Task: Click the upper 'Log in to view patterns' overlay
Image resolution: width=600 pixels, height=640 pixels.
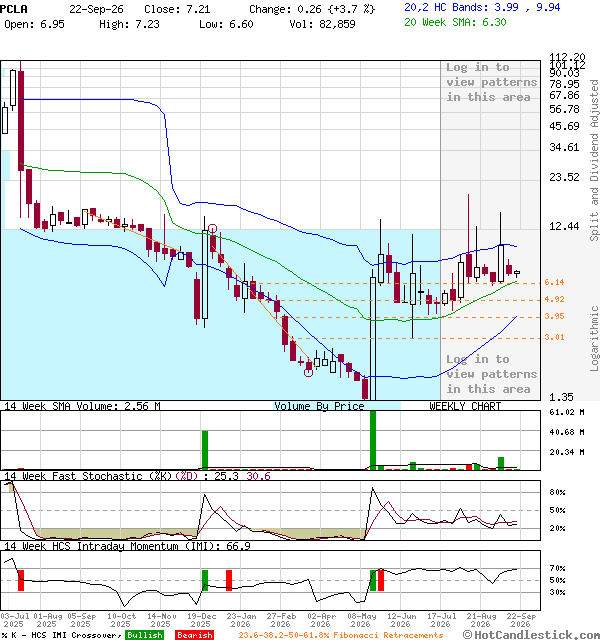Action: pyautogui.click(x=491, y=82)
